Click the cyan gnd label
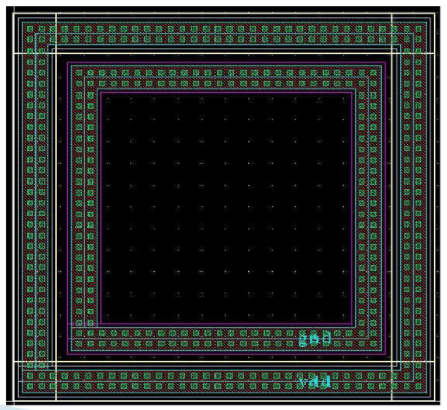 click(x=315, y=339)
